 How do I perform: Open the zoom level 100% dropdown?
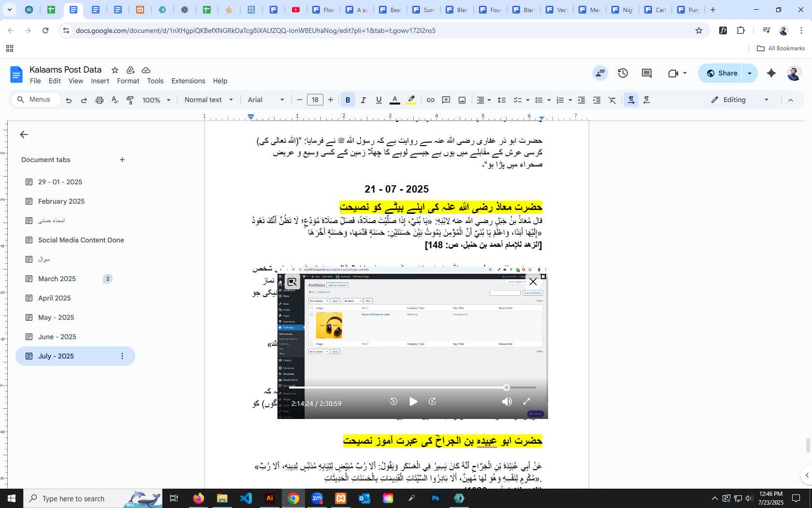tap(157, 100)
